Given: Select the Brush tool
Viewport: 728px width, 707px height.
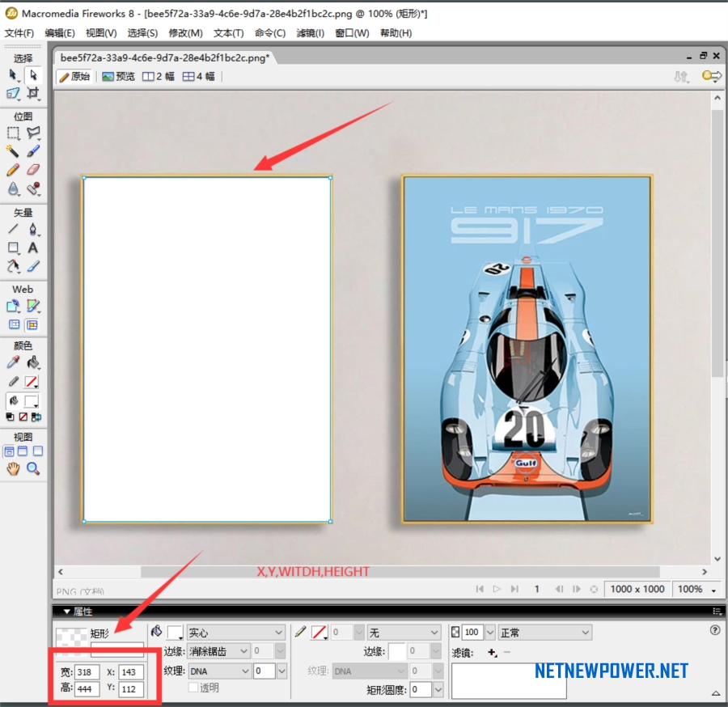Looking at the screenshot, I should 32,151.
